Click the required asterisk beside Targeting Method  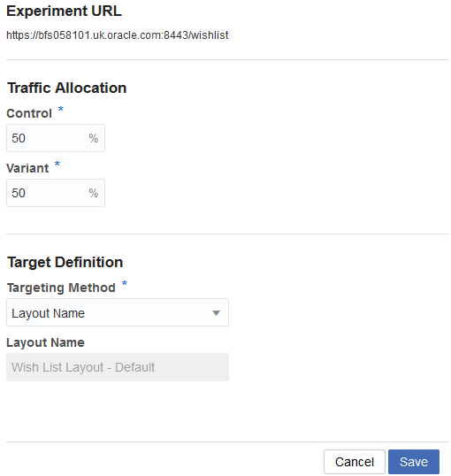tap(124, 283)
